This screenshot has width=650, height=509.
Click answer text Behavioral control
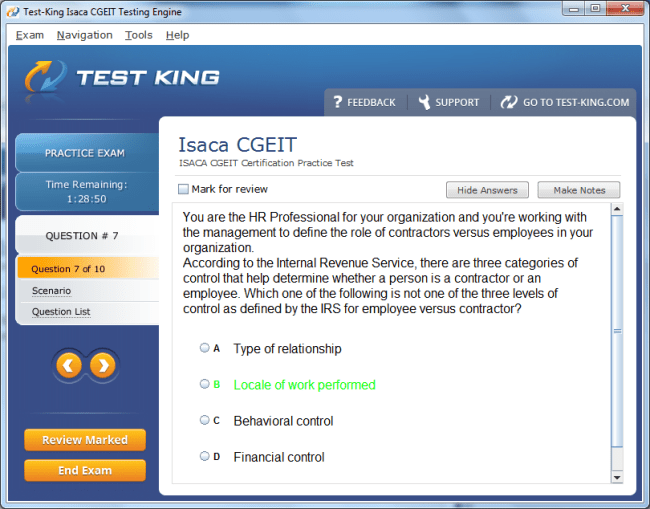[x=284, y=421]
